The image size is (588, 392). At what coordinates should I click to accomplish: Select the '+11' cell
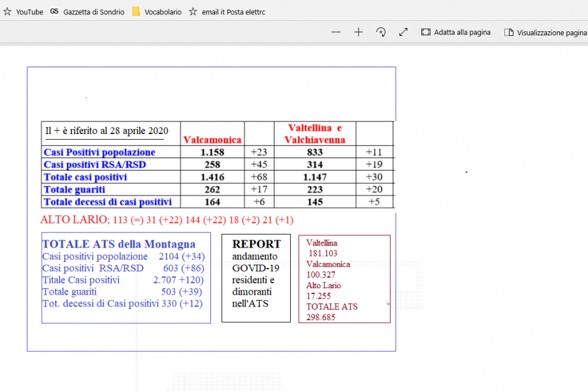pyautogui.click(x=374, y=152)
